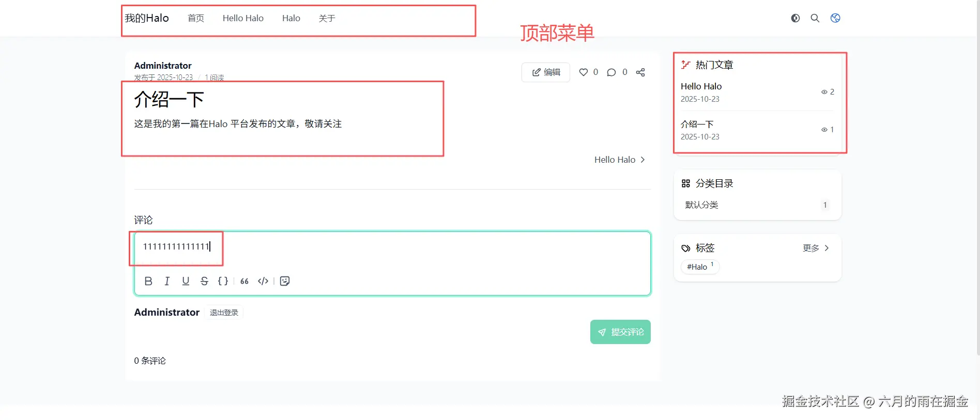Click view count eye for 介绍一下
Image resolution: width=980 pixels, height=420 pixels.
[x=824, y=130]
